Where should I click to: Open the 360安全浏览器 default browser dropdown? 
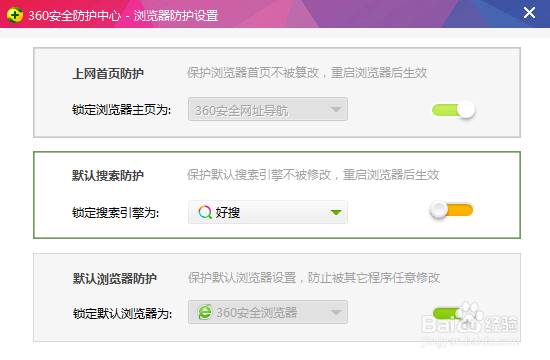click(268, 312)
